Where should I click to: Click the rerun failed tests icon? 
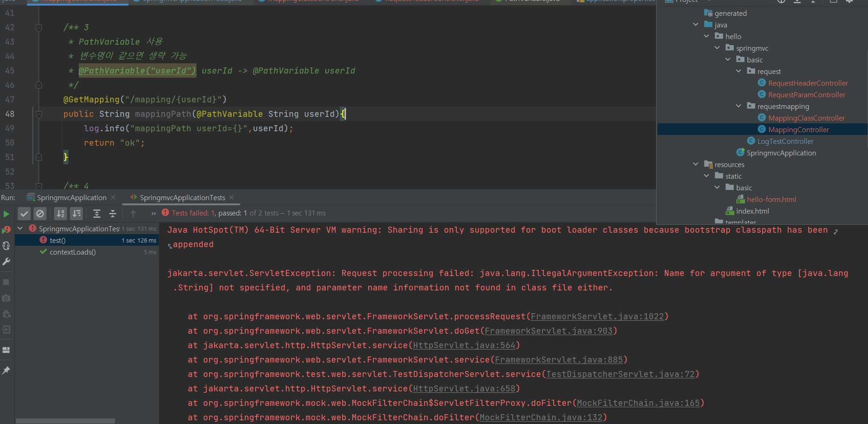click(6, 229)
